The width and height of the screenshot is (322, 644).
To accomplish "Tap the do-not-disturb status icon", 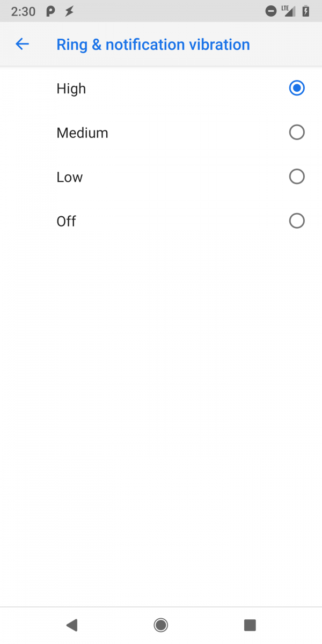I will pos(270,10).
